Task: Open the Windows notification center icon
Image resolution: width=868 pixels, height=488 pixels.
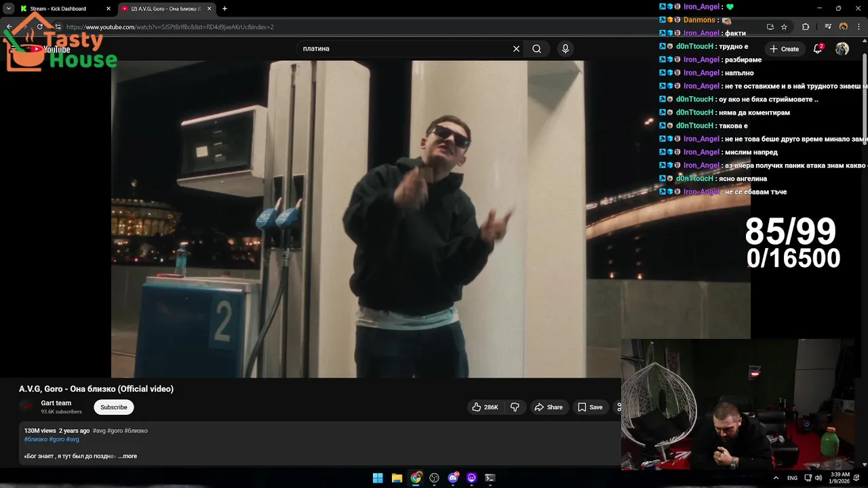Action: (x=857, y=478)
